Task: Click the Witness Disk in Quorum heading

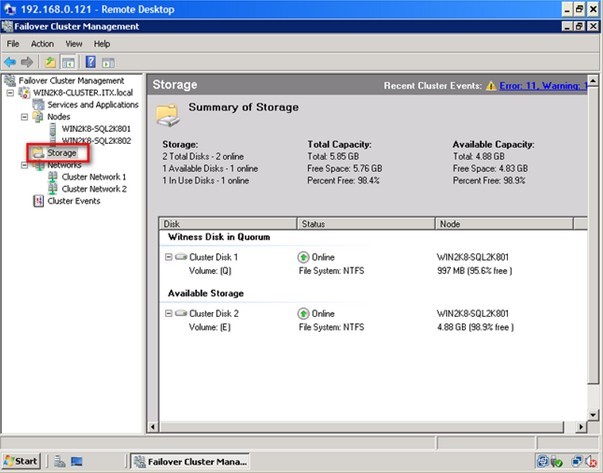Action: click(x=219, y=237)
